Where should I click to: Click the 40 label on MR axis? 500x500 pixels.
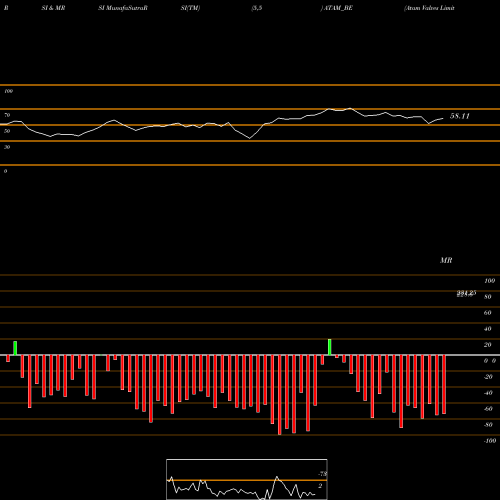point(488,329)
